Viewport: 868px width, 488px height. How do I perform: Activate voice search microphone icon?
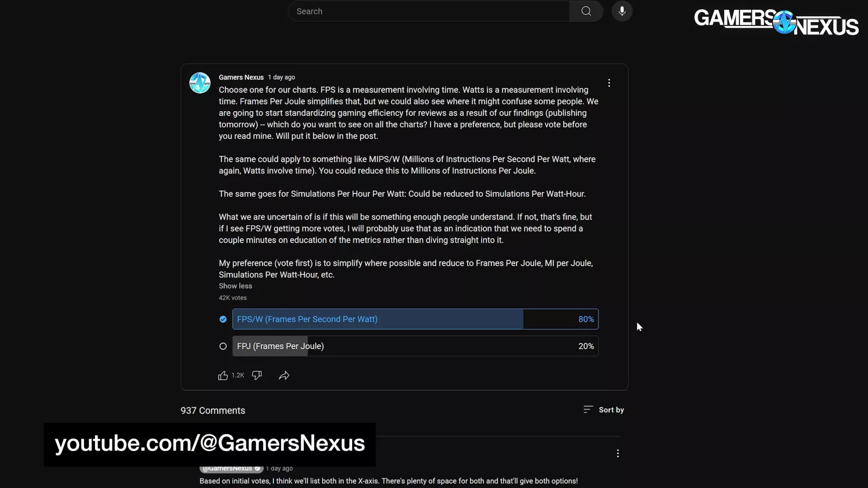click(622, 11)
